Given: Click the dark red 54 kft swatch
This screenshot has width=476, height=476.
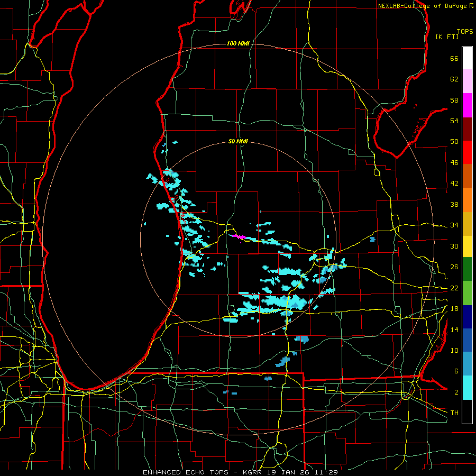Looking at the screenshot, I should click(x=467, y=129).
